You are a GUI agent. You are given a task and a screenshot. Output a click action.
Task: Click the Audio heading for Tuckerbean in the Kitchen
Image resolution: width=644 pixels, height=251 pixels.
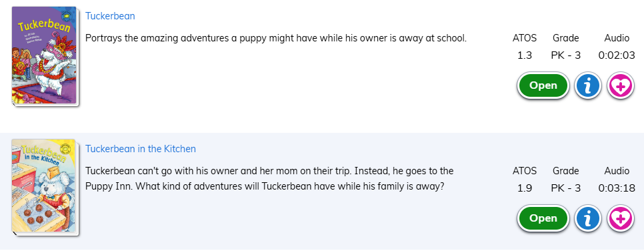[x=617, y=171]
